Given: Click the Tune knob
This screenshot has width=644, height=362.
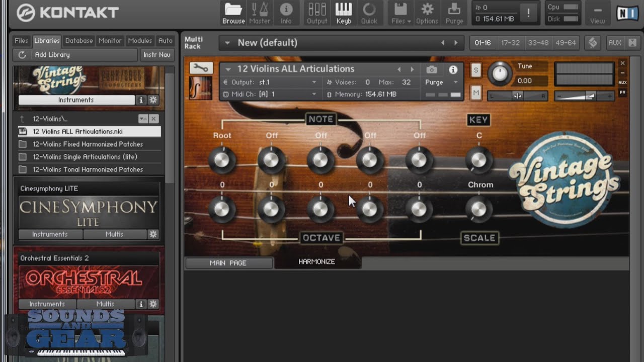Looking at the screenshot, I should tap(500, 73).
